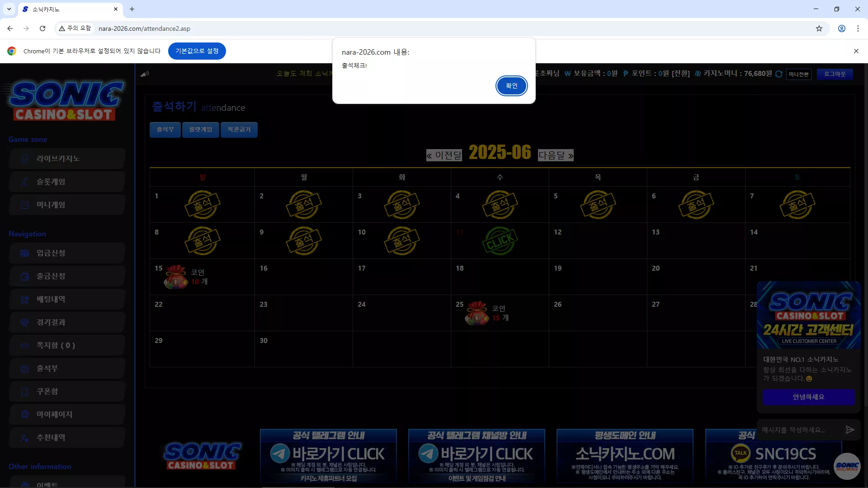Open 추천내역 in the sidebar
This screenshot has height=488, width=868.
click(x=67, y=437)
